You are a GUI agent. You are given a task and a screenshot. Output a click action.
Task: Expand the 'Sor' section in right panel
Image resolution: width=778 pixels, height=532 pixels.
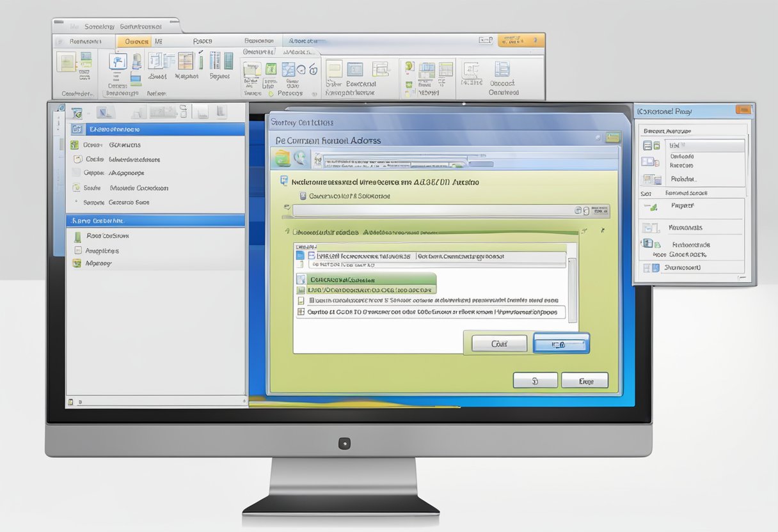point(646,192)
